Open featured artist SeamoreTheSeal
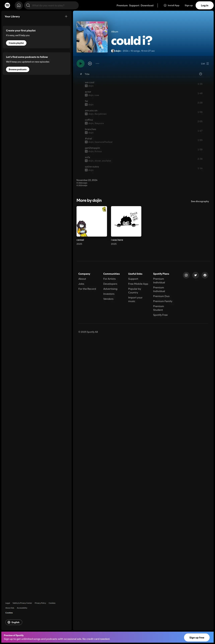This screenshot has height=644, width=215. [x=103, y=142]
